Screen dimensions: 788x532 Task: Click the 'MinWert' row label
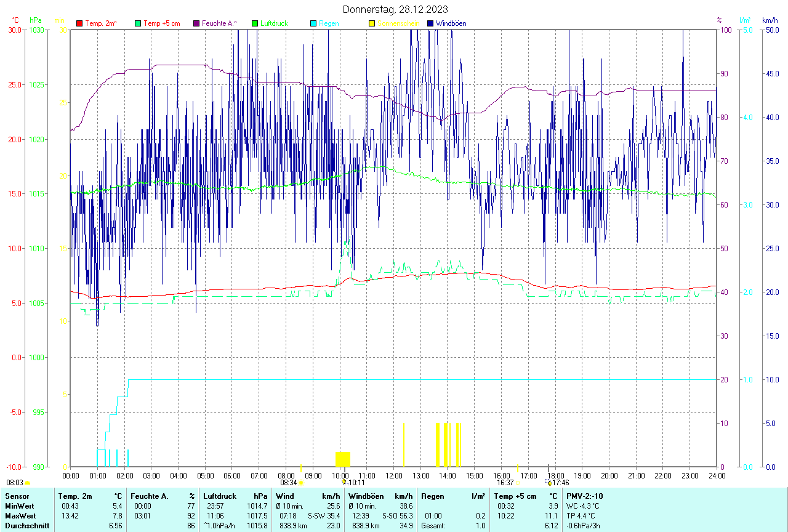pyautogui.click(x=20, y=506)
